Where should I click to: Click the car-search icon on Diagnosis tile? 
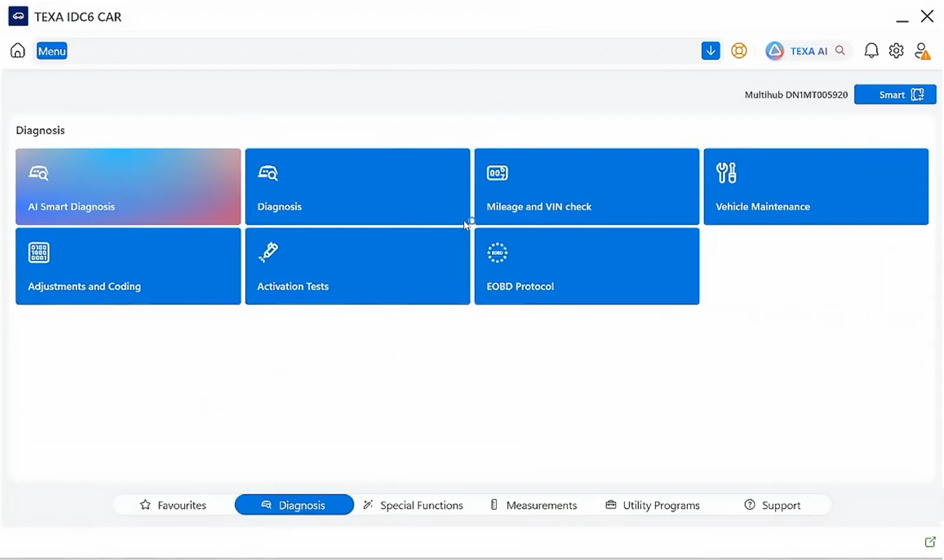coord(268,173)
